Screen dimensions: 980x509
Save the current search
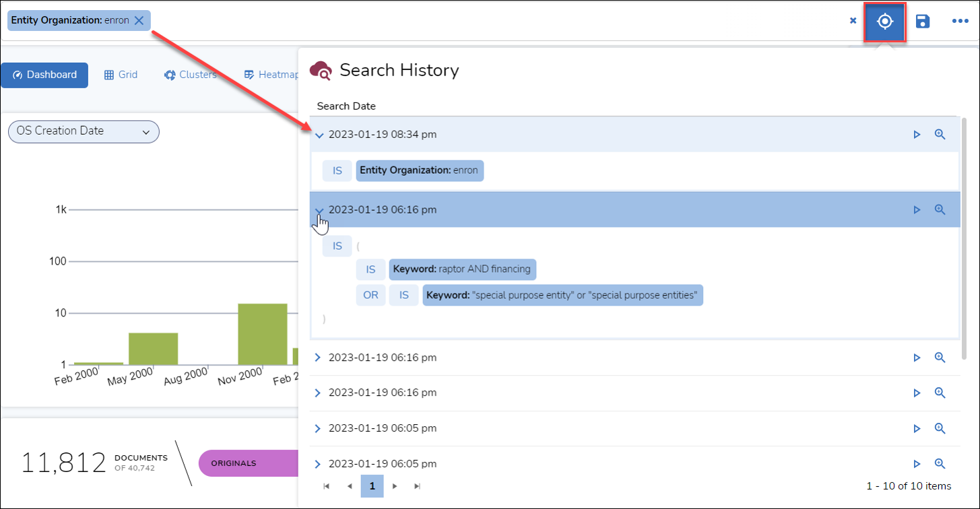923,22
